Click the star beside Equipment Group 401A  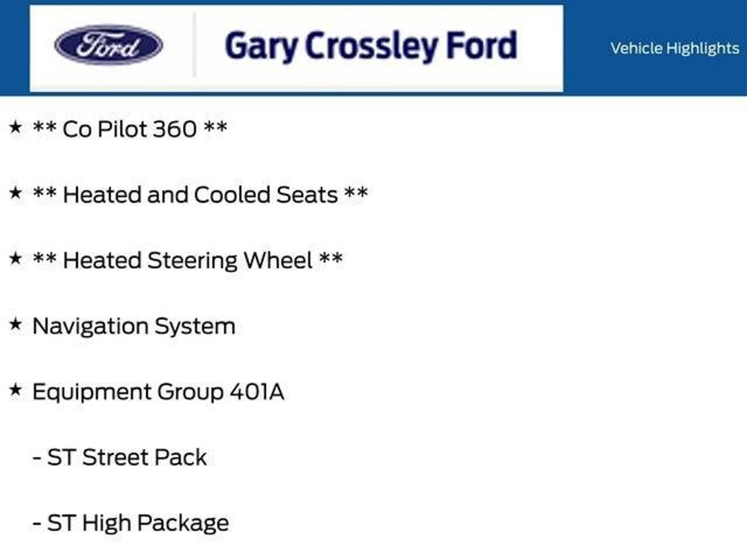pos(15,390)
